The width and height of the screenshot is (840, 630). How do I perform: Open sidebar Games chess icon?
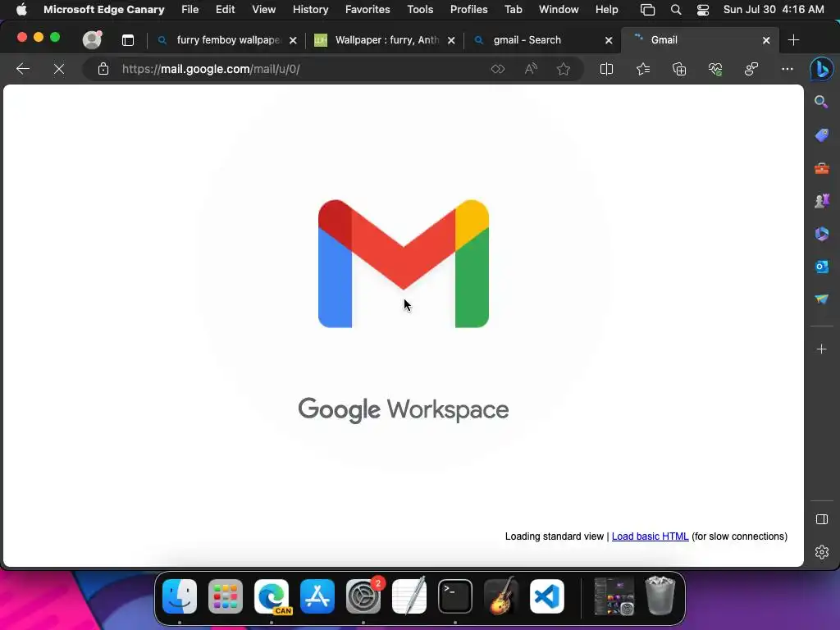(821, 201)
